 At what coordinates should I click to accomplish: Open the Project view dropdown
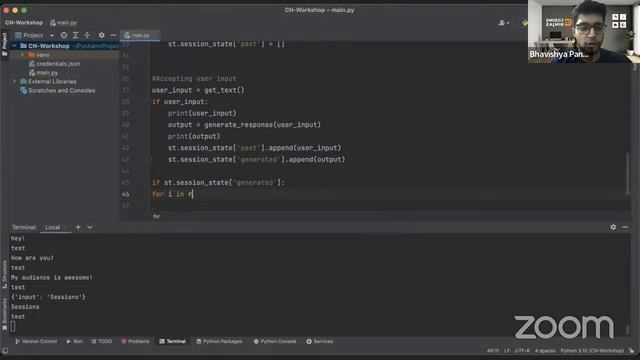point(52,36)
